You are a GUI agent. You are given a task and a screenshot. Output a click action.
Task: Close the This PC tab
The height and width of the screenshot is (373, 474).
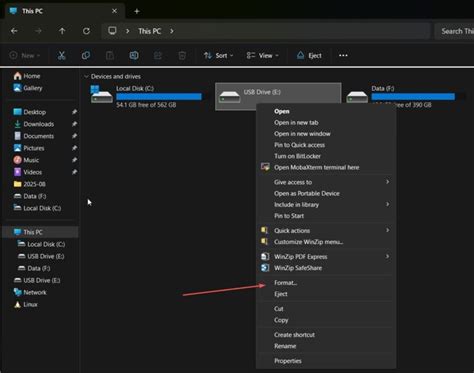tap(114, 11)
